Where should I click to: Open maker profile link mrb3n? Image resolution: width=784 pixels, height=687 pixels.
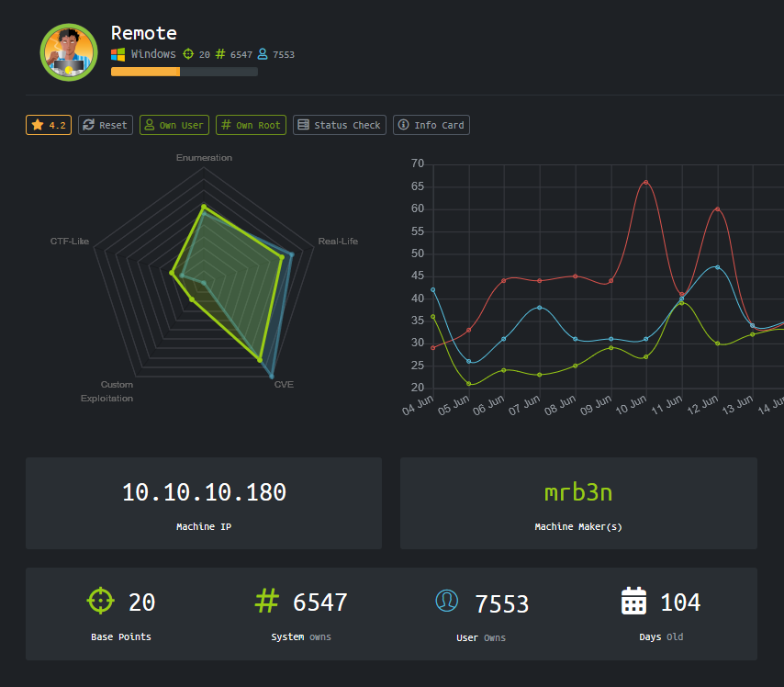(578, 492)
